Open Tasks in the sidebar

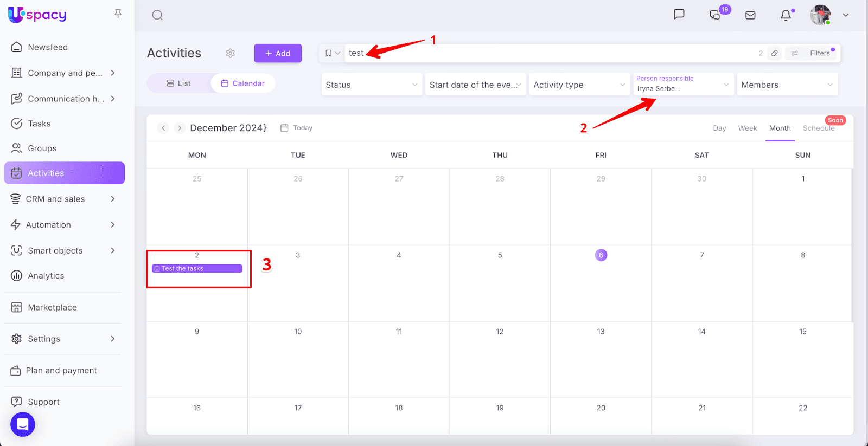[39, 124]
